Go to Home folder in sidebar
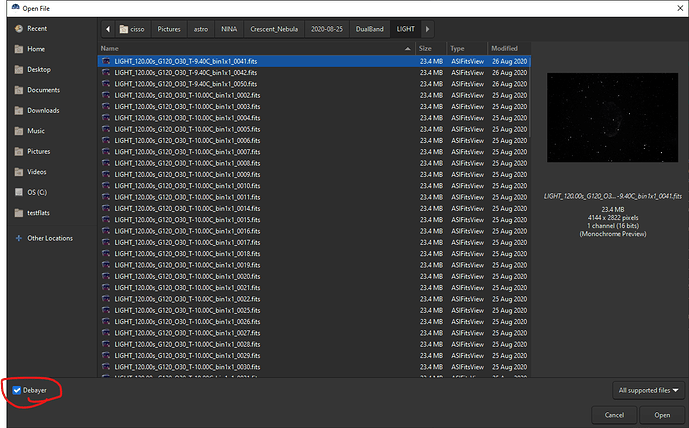This screenshot has width=689, height=428. point(35,49)
